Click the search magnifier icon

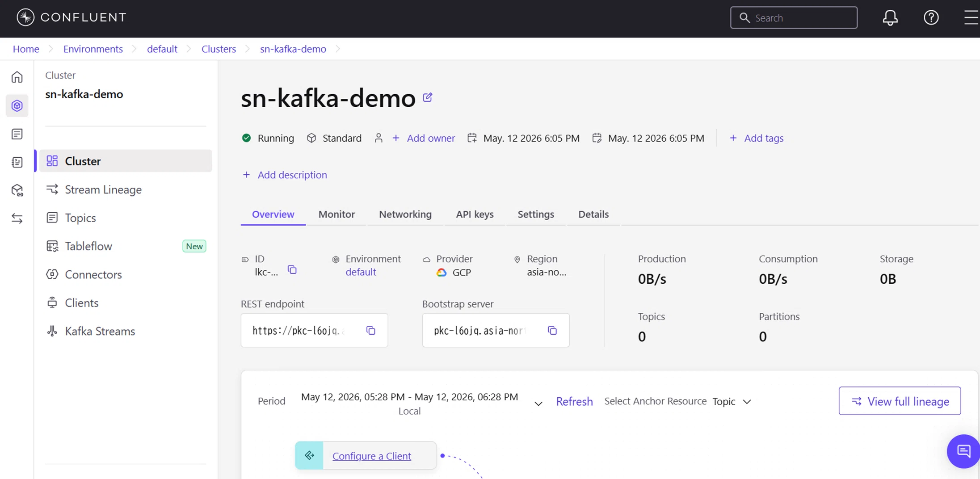pos(744,18)
